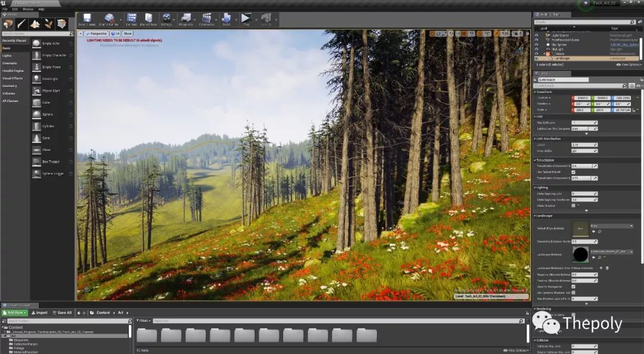Open View Options in World Outliner
644x354 pixels.
coord(628,64)
